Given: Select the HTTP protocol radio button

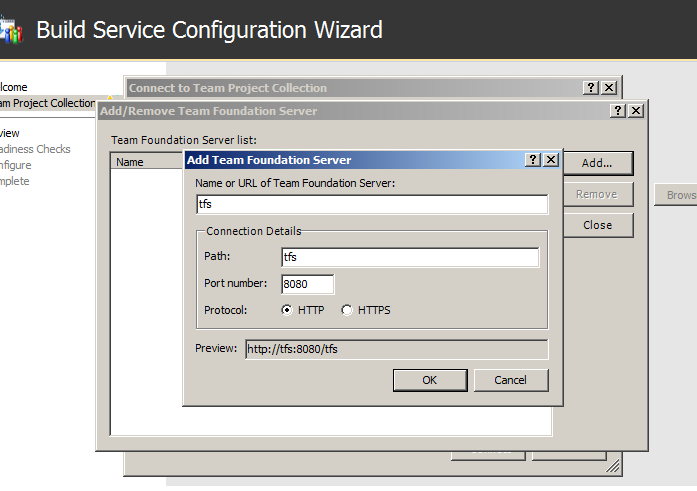Looking at the screenshot, I should (x=287, y=310).
